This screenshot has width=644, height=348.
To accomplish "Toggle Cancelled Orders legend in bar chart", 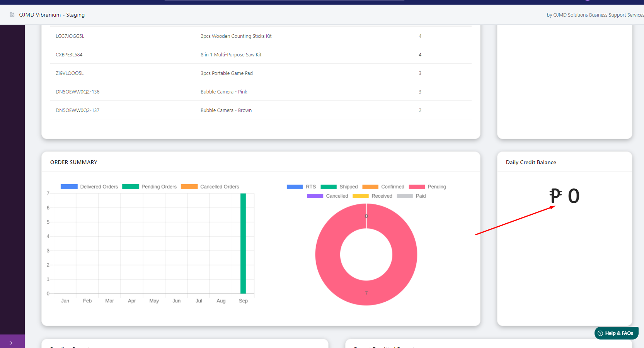I will coord(210,187).
